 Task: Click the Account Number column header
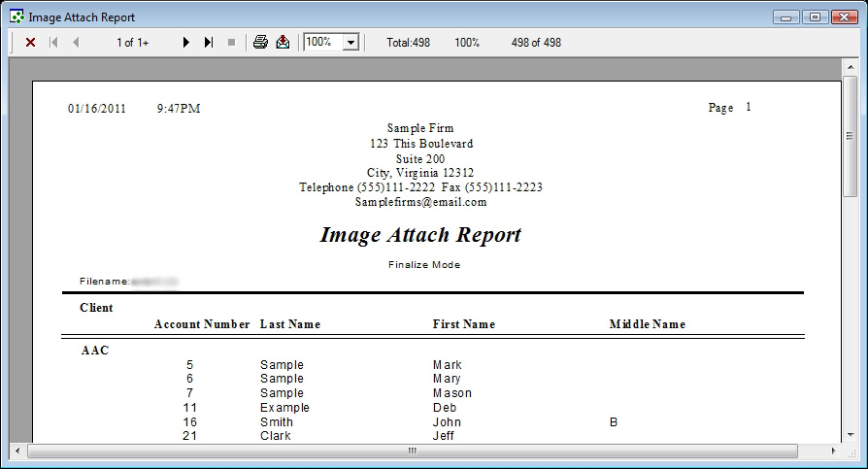(202, 324)
